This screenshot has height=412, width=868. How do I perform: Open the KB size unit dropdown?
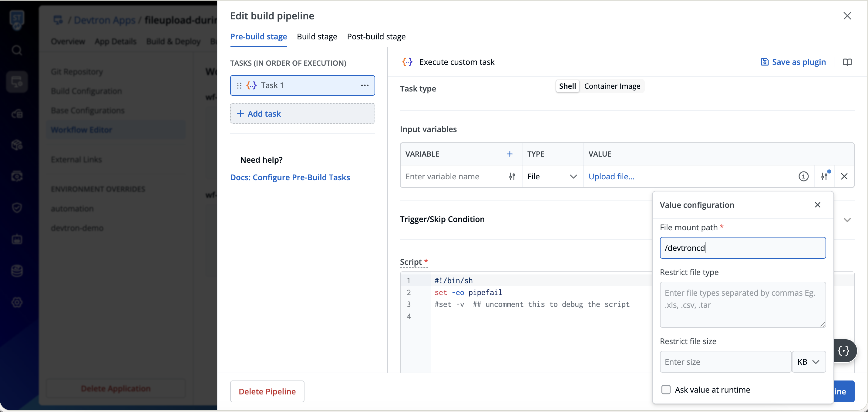[809, 362]
